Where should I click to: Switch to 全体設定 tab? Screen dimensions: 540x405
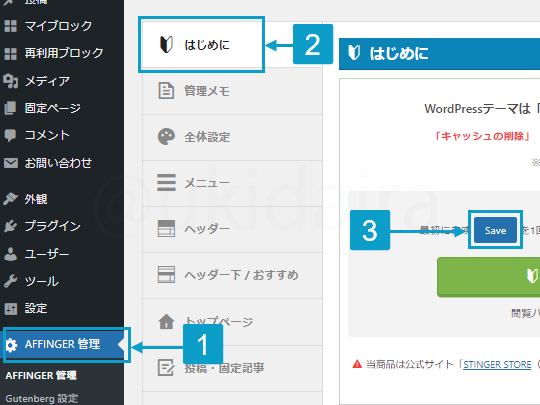(232, 137)
